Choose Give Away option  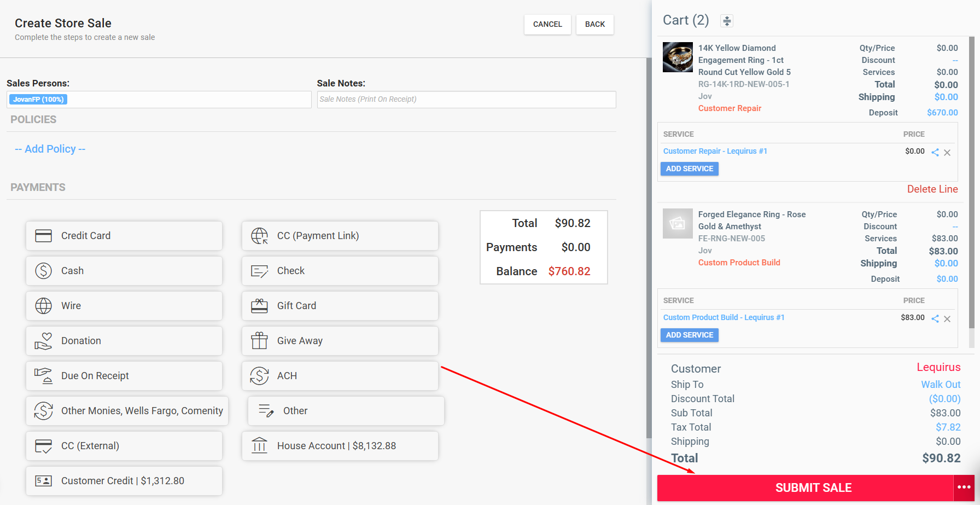pos(340,341)
